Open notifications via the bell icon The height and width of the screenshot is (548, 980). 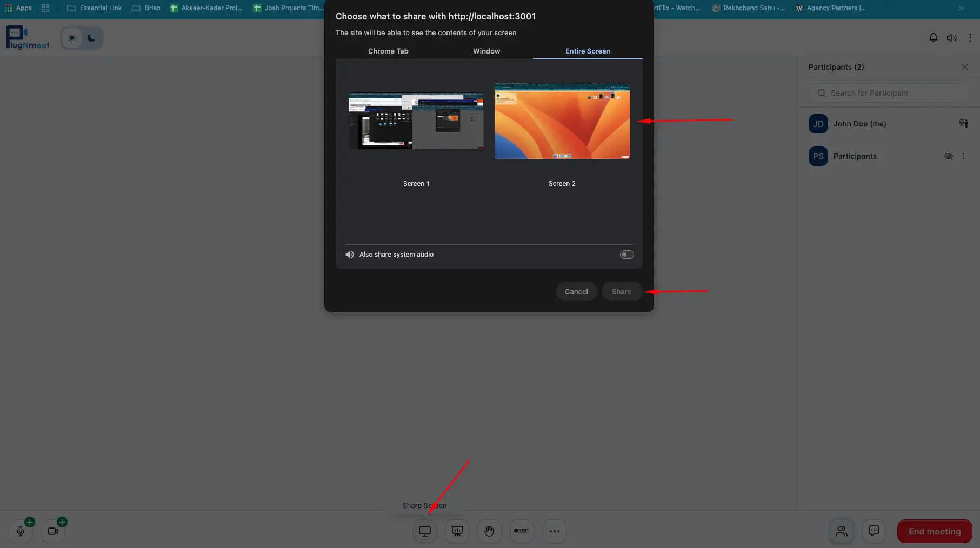[933, 37]
